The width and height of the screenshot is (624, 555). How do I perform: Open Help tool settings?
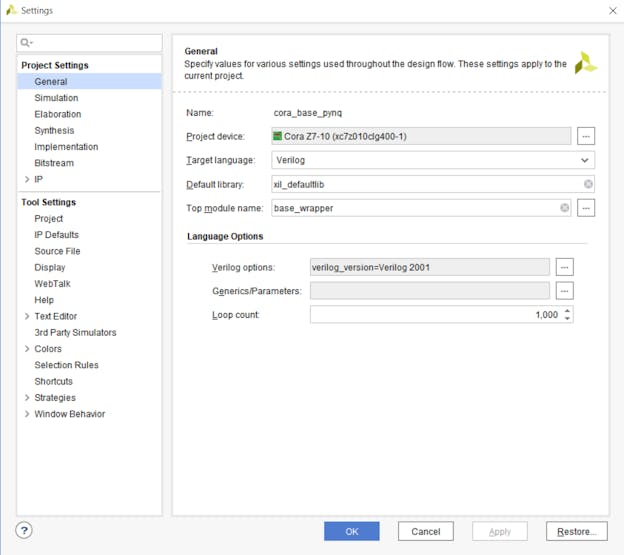coord(44,300)
